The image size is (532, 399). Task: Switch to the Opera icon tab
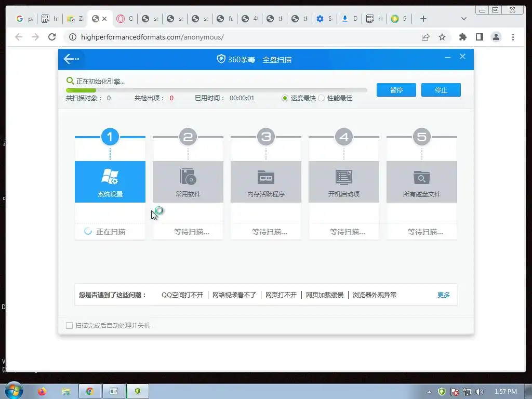click(x=125, y=19)
